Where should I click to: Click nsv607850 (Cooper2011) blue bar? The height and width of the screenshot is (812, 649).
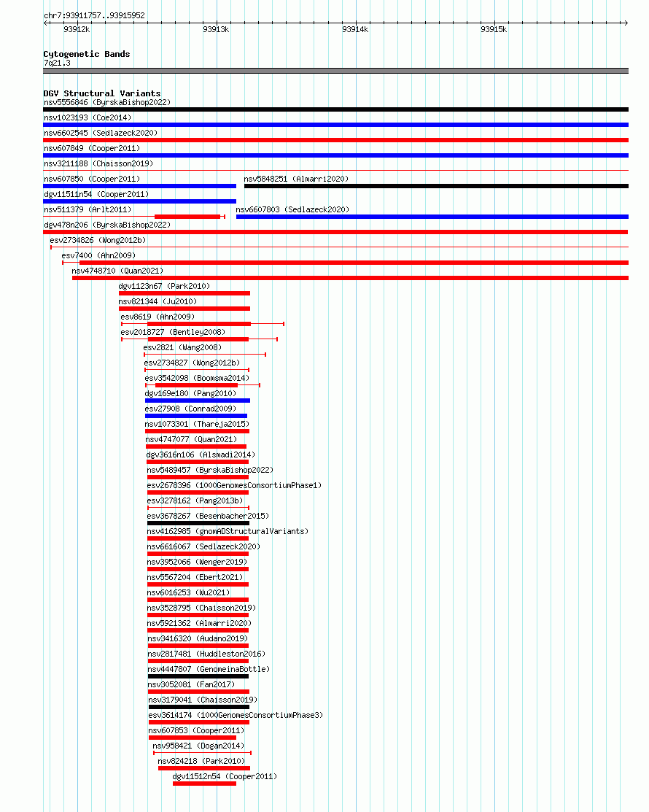click(x=140, y=186)
